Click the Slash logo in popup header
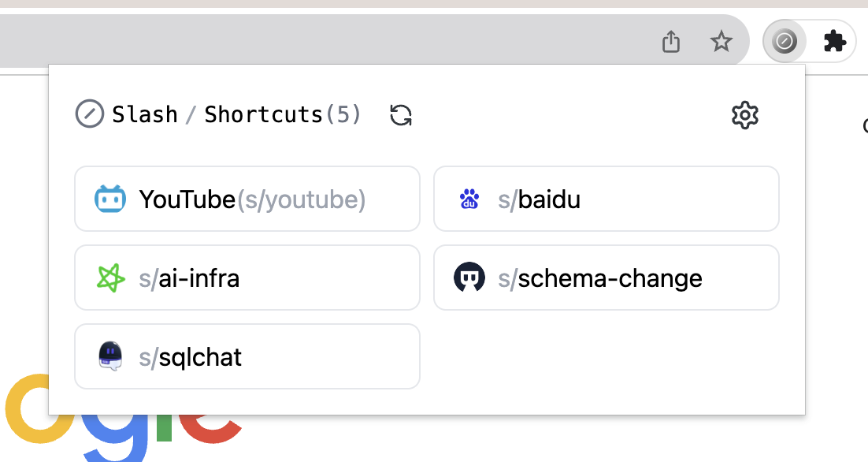Image resolution: width=868 pixels, height=462 pixels. pos(90,115)
